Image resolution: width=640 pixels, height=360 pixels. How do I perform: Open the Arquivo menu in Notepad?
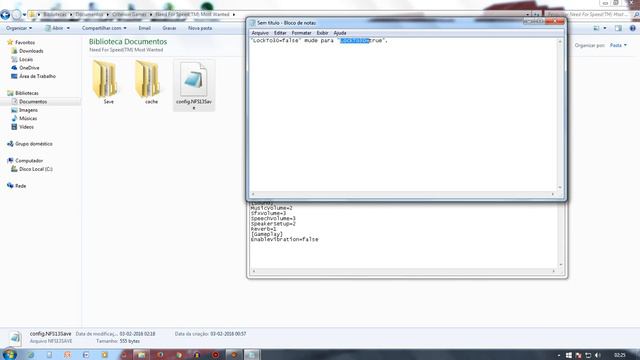point(260,33)
